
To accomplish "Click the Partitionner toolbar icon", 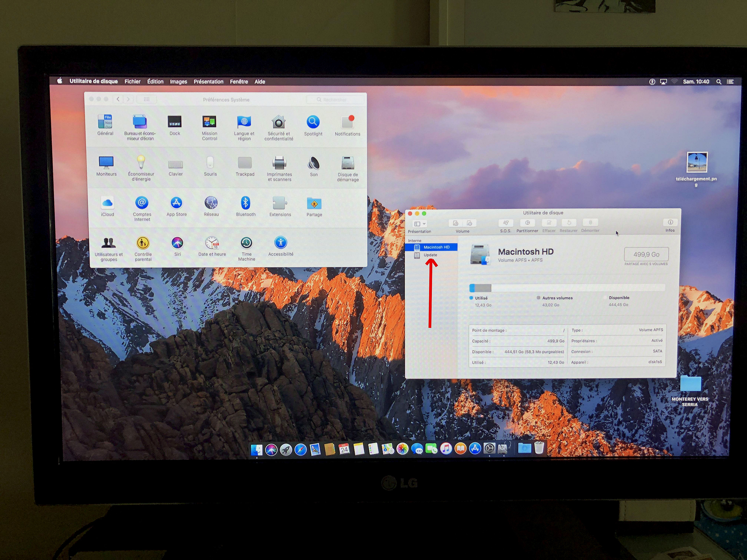I will [527, 223].
